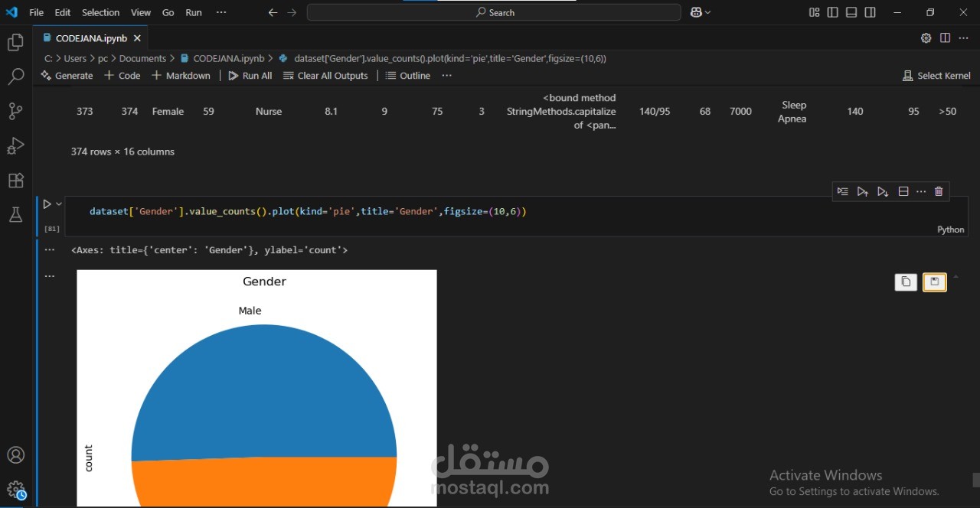Screen dimensions: 980x508
Task: Toggle the primary sidebar layout icon
Action: click(x=833, y=12)
